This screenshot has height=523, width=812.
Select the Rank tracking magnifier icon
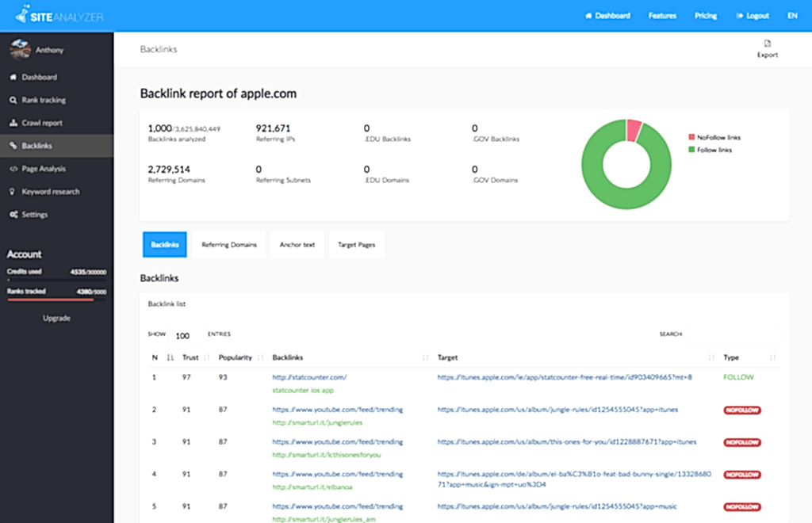[13, 101]
